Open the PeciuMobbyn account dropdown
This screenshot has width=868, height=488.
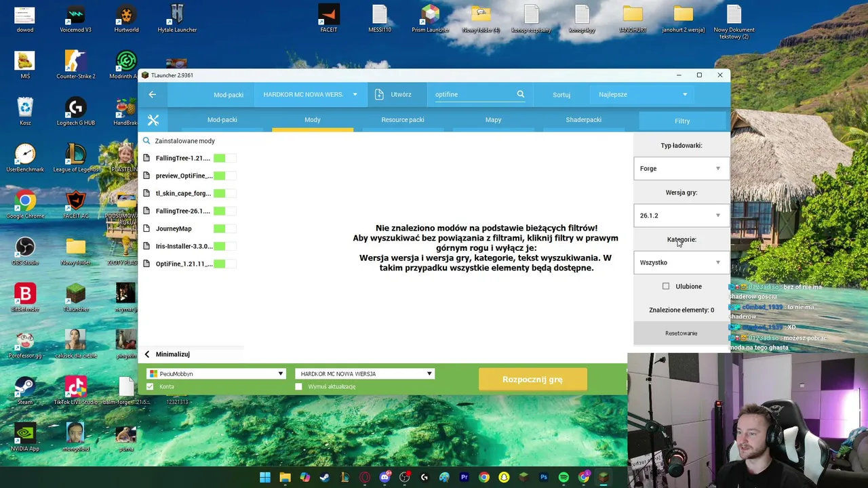point(216,374)
